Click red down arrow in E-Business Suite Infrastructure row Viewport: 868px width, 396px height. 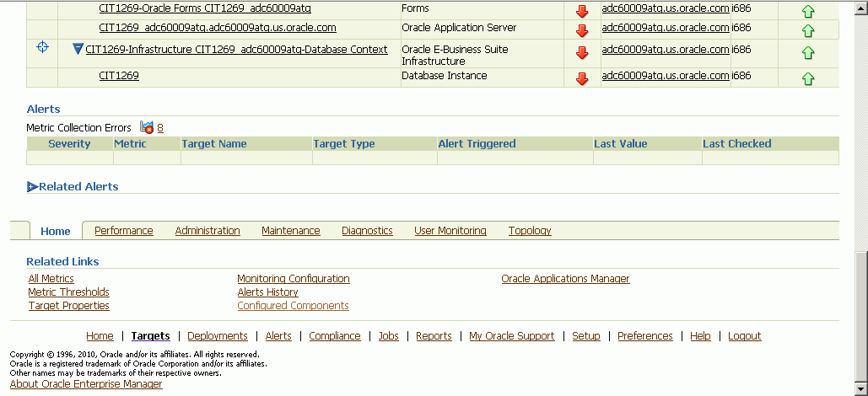click(582, 52)
